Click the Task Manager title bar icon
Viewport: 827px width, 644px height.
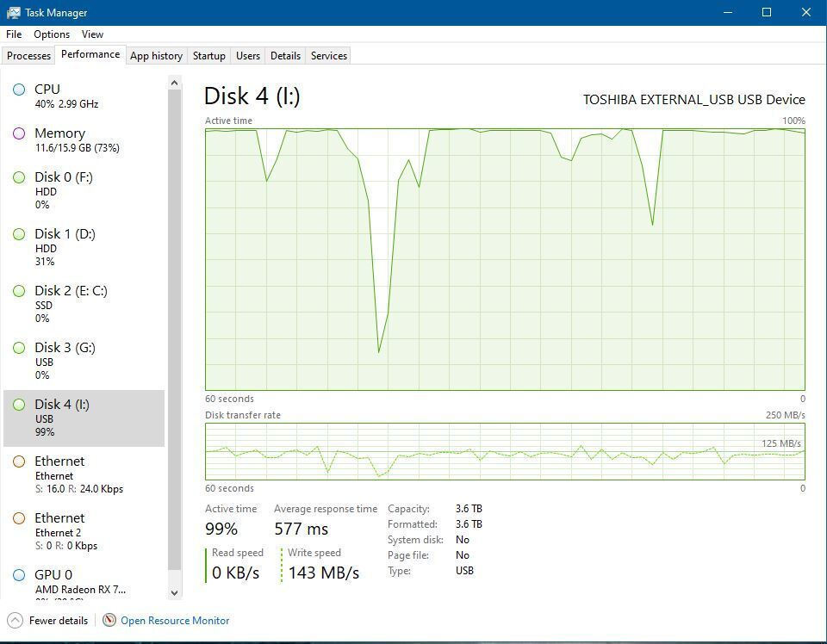point(13,13)
